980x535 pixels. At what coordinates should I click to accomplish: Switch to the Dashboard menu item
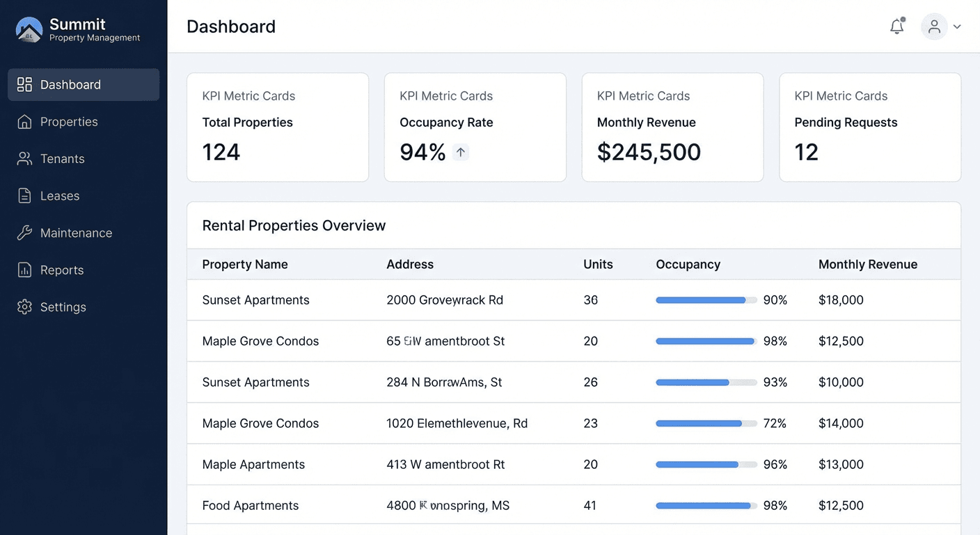point(70,84)
